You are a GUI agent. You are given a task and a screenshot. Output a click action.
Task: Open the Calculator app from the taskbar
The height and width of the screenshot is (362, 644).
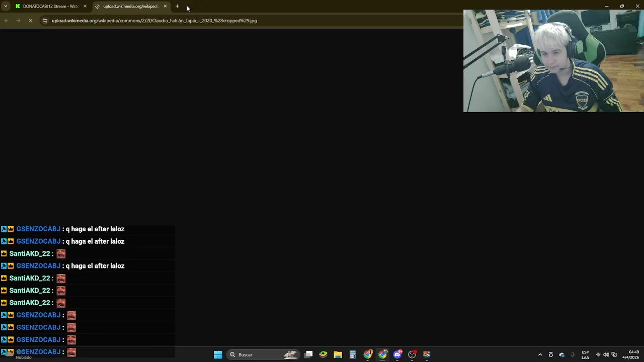(x=353, y=354)
